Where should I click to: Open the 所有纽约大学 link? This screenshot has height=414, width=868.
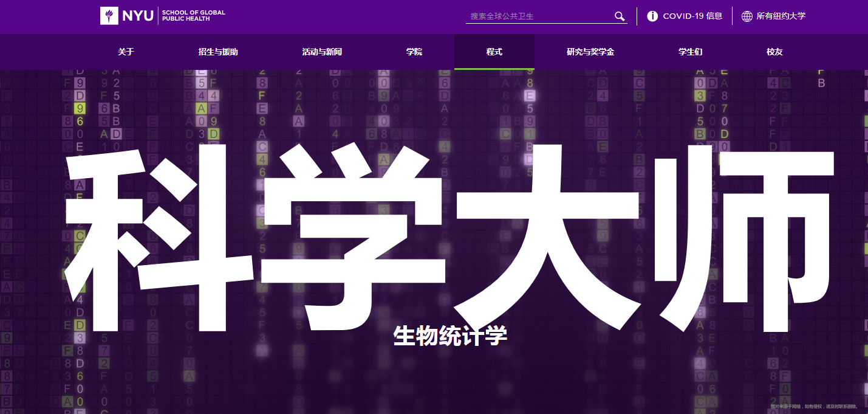click(781, 16)
